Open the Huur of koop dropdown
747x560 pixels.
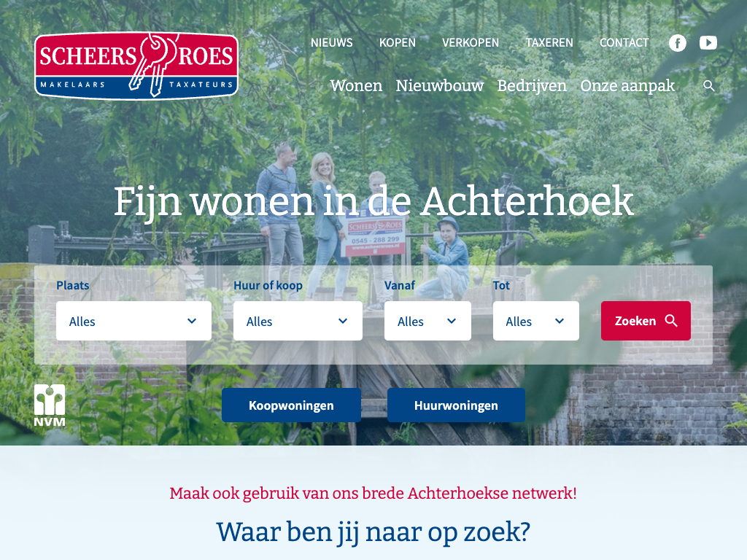click(x=298, y=321)
